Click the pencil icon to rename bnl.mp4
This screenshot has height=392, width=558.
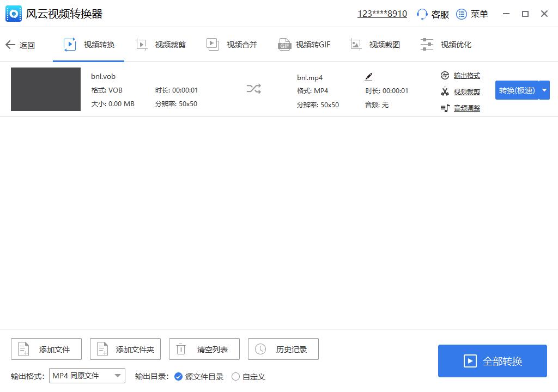click(368, 76)
